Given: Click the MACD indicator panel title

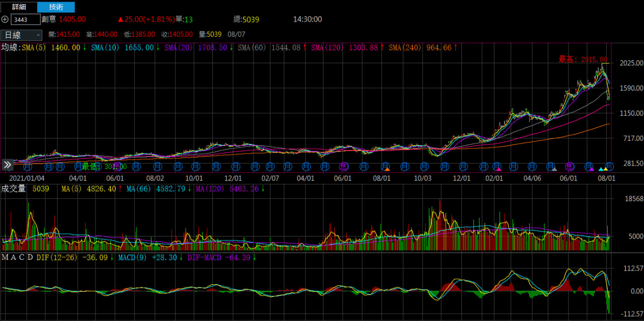Looking at the screenshot, I should coord(17,258).
